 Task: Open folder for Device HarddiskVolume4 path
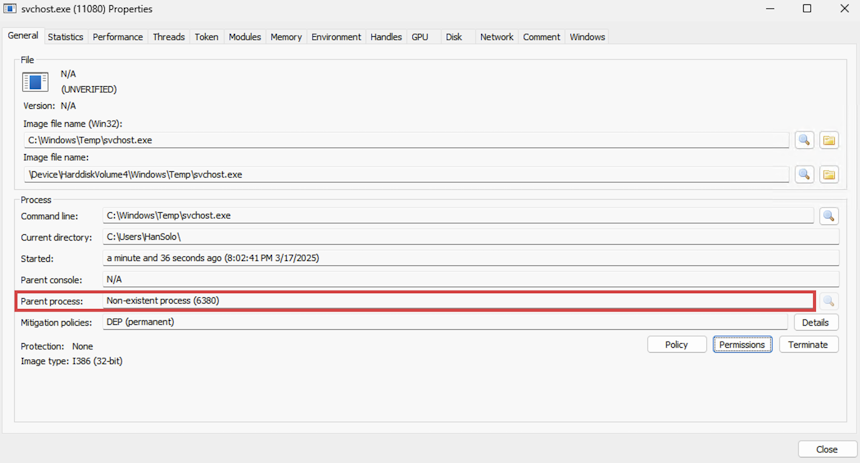[x=829, y=174]
